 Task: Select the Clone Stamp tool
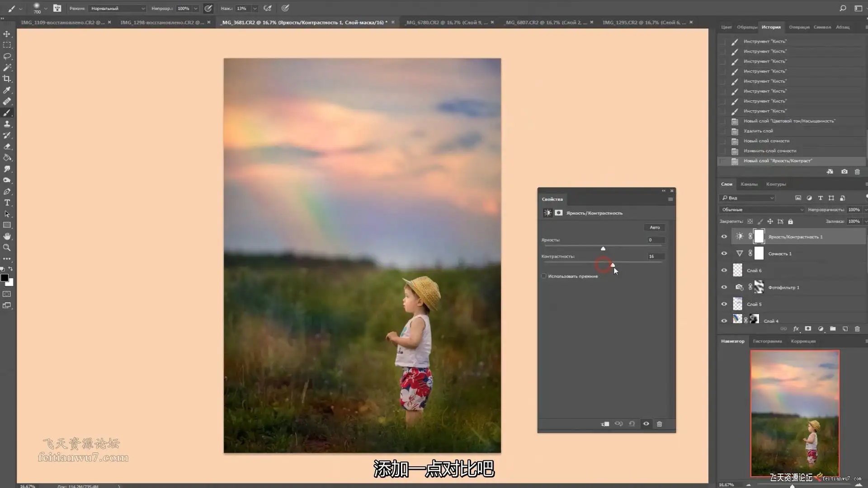(x=7, y=124)
